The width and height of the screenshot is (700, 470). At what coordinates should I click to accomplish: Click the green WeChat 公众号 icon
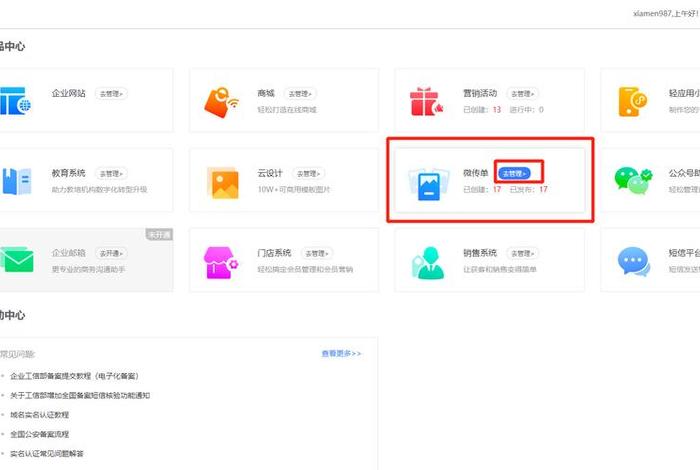click(633, 181)
